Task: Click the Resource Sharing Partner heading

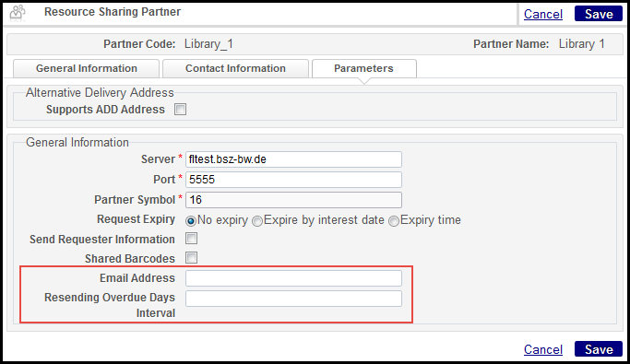Action: (113, 12)
